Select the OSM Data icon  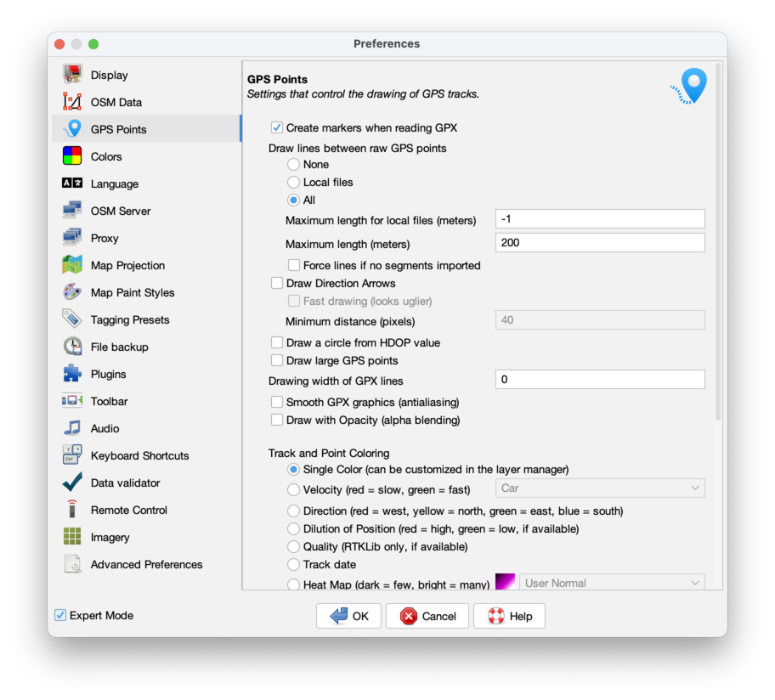[72, 102]
